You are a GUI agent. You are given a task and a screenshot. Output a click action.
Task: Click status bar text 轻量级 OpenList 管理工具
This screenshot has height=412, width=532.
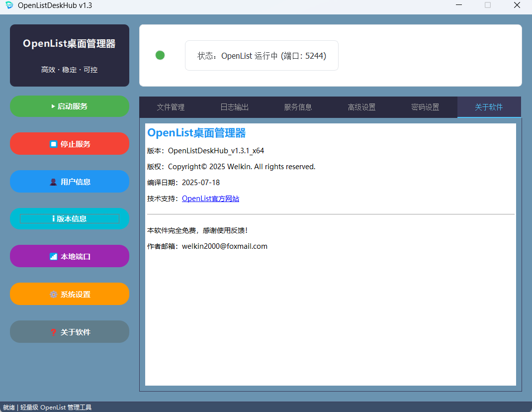[56, 407]
